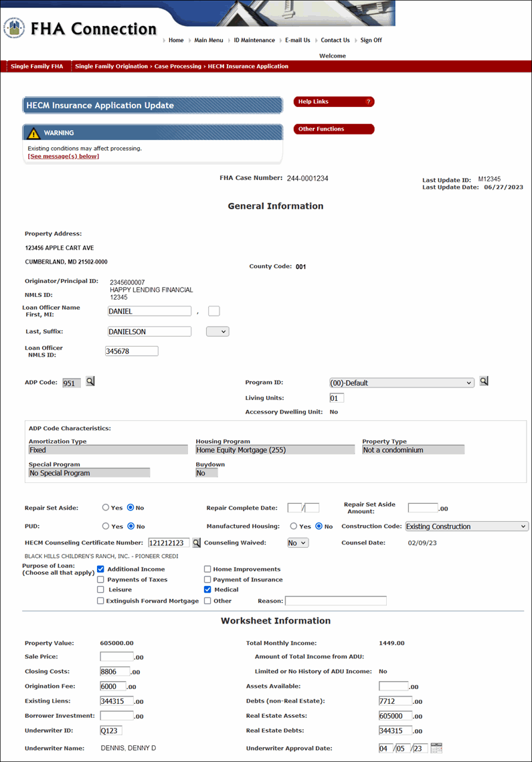The height and width of the screenshot is (762, 532).
Task: Click the Repair Set Aside Amount field
Action: 423,508
